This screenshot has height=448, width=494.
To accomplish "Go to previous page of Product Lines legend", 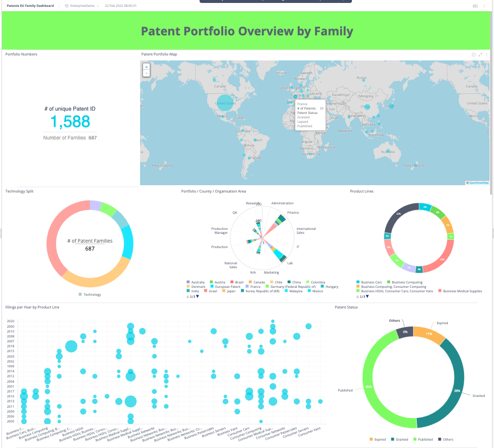I will click(357, 297).
